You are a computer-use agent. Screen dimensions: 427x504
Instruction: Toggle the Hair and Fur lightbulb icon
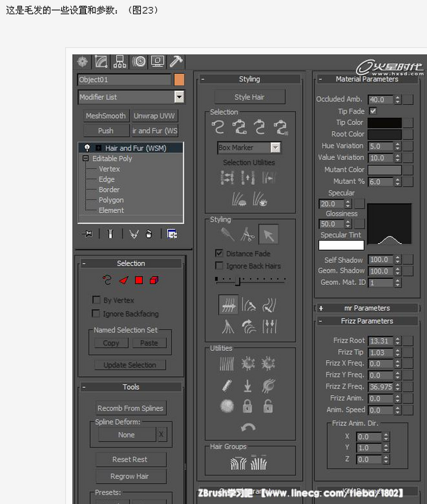(x=87, y=148)
